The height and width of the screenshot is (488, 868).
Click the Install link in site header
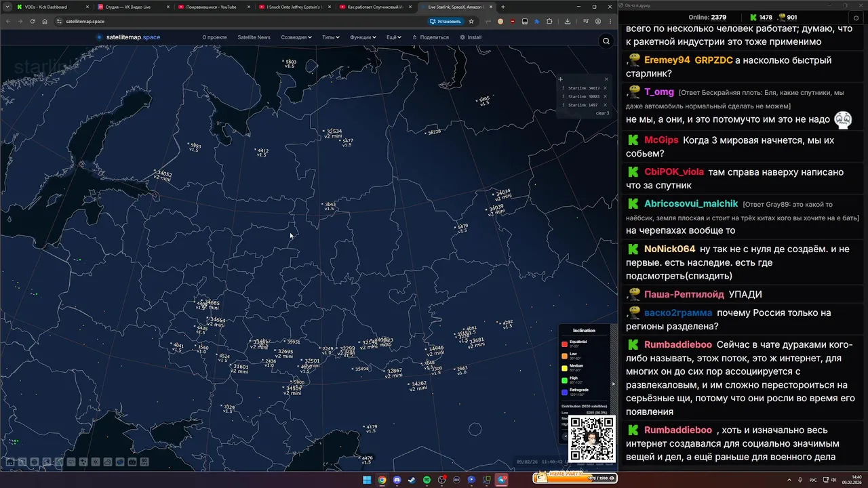pyautogui.click(x=470, y=37)
